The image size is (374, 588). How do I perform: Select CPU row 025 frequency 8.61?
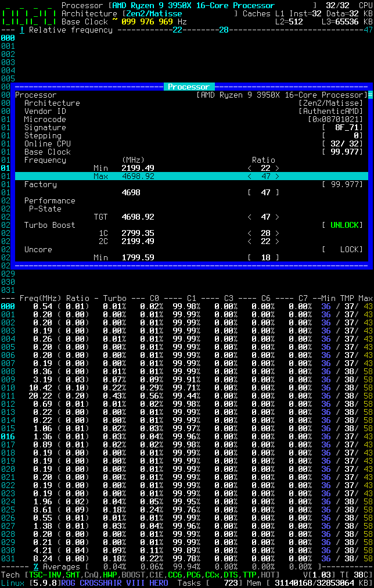tap(43, 510)
